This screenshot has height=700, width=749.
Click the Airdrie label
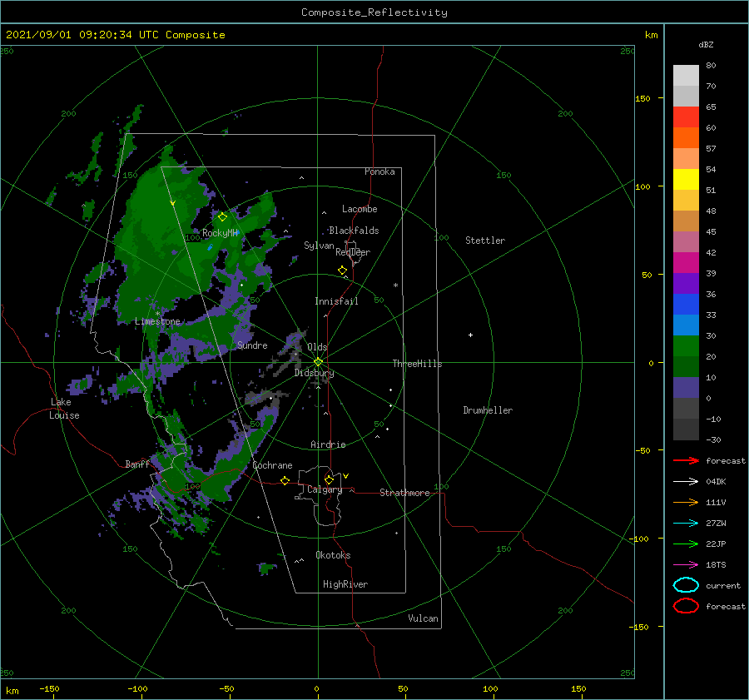[328, 444]
